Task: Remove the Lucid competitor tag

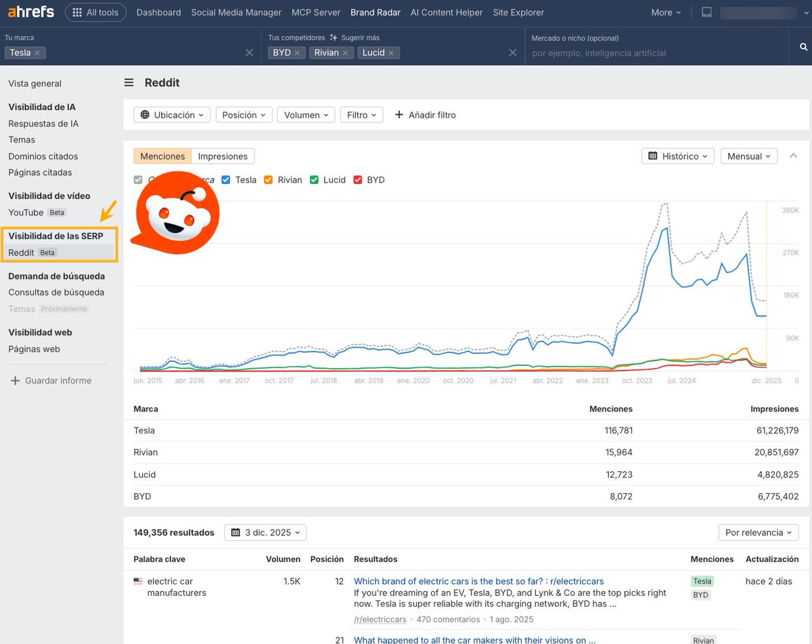Action: (391, 53)
